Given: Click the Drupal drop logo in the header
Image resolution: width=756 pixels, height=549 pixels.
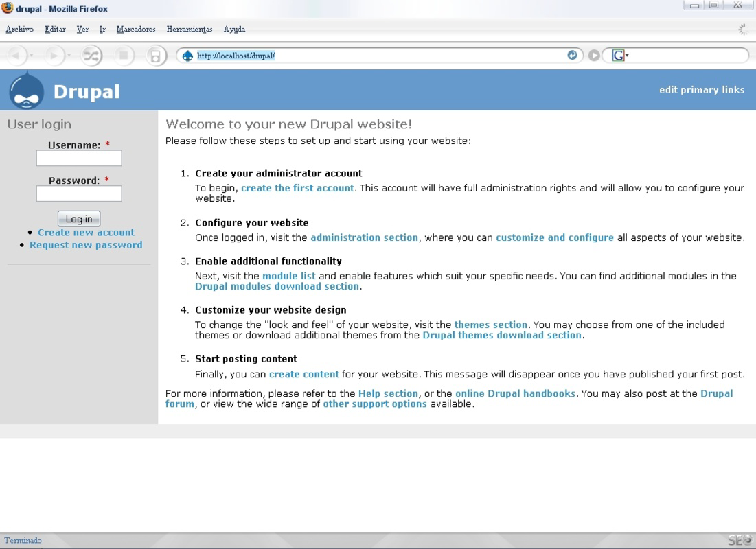Looking at the screenshot, I should point(26,90).
